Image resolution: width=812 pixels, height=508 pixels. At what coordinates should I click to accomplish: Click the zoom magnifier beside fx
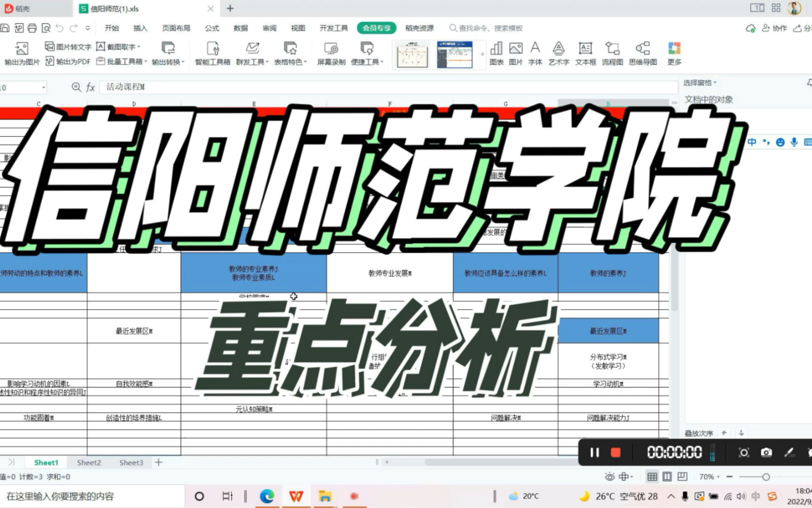tap(76, 87)
